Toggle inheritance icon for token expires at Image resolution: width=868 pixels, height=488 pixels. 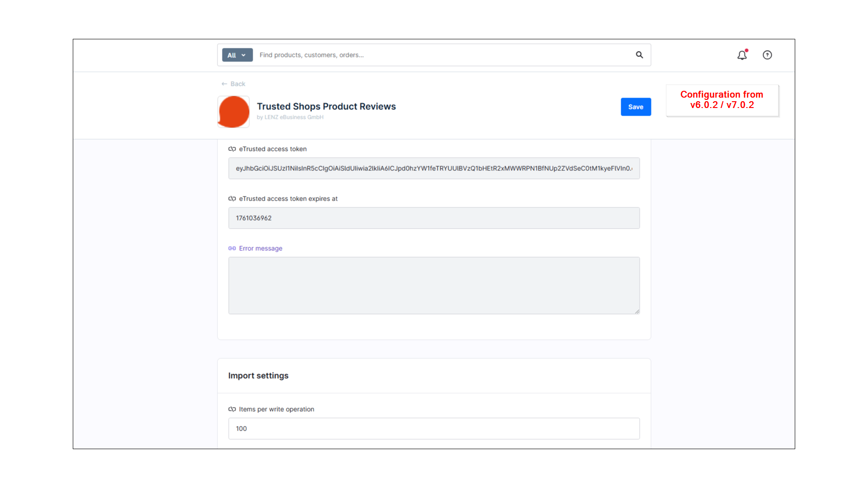point(232,199)
